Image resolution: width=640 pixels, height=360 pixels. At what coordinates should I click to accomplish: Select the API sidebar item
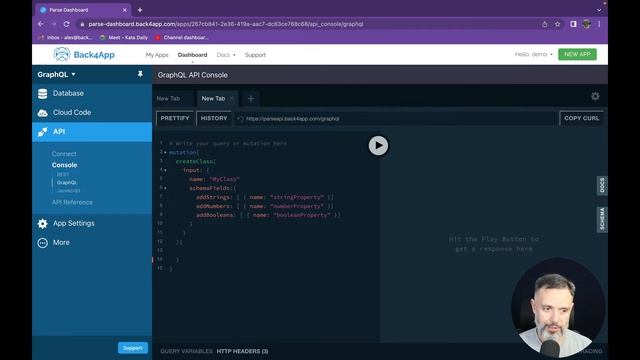(x=92, y=132)
